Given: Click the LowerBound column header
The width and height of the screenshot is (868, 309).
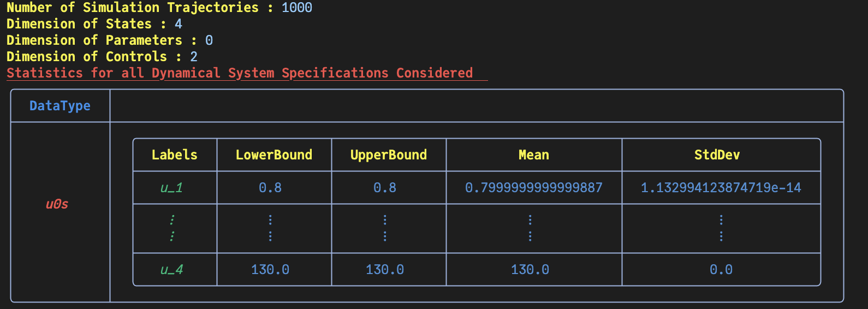Looking at the screenshot, I should coord(274,155).
